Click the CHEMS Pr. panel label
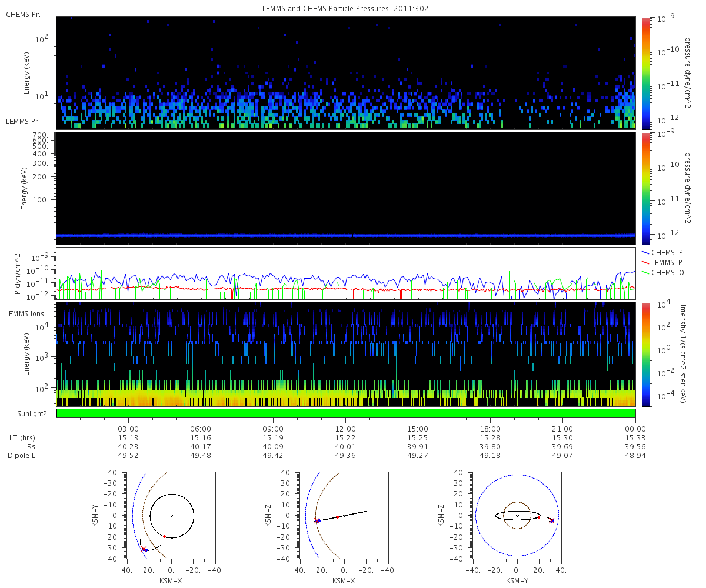The image size is (706, 588). tap(23, 14)
